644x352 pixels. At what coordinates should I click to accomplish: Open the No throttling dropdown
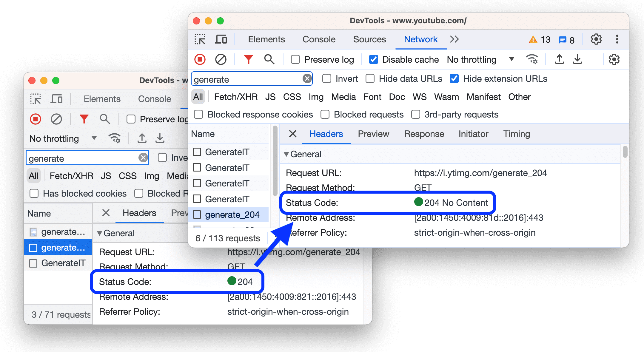(477, 61)
